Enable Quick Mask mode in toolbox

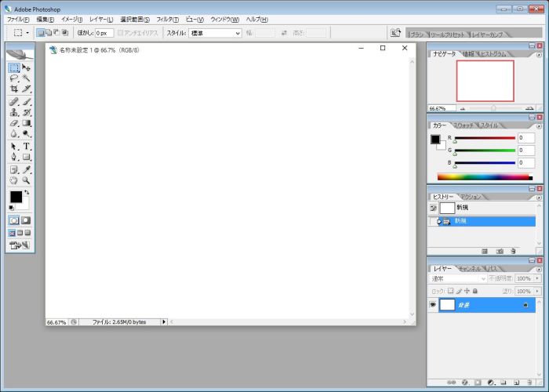coord(26,220)
